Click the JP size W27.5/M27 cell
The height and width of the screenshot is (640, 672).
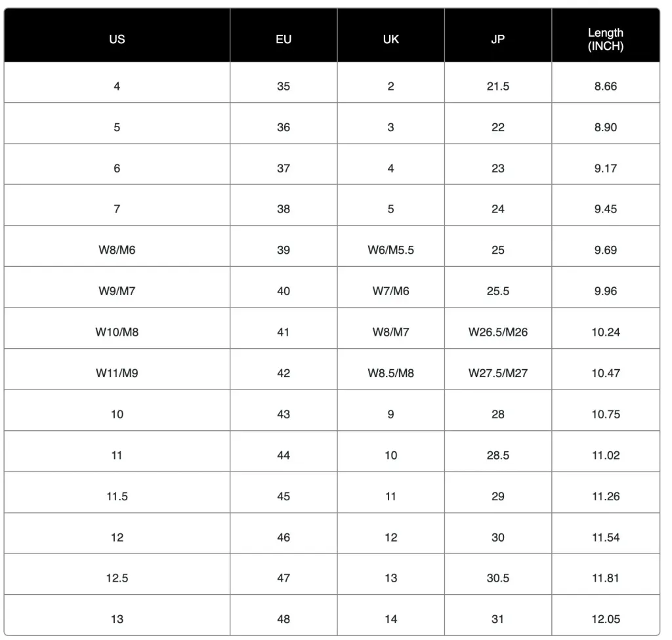[497, 373]
